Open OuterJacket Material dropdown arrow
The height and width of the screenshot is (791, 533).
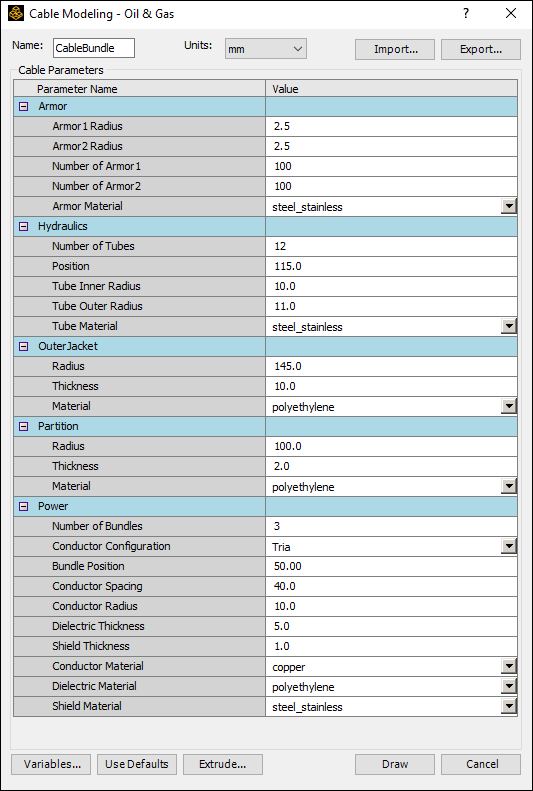(509, 406)
